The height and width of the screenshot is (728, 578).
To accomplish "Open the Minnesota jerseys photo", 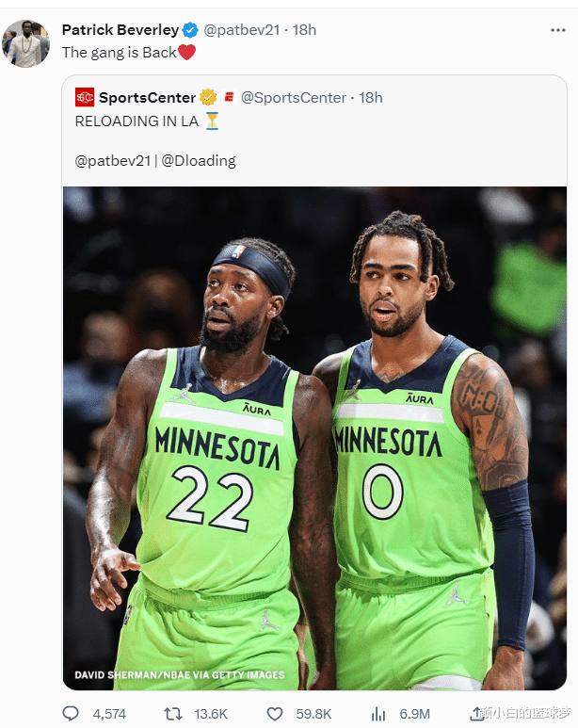I will click(314, 438).
